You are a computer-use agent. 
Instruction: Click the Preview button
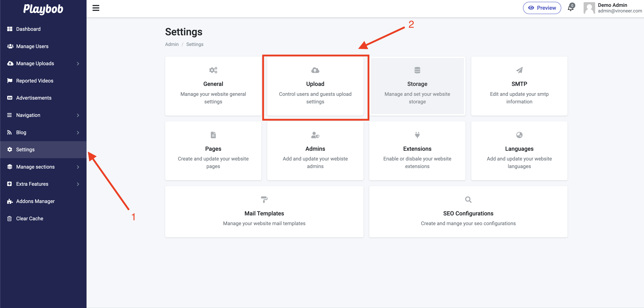(x=542, y=8)
